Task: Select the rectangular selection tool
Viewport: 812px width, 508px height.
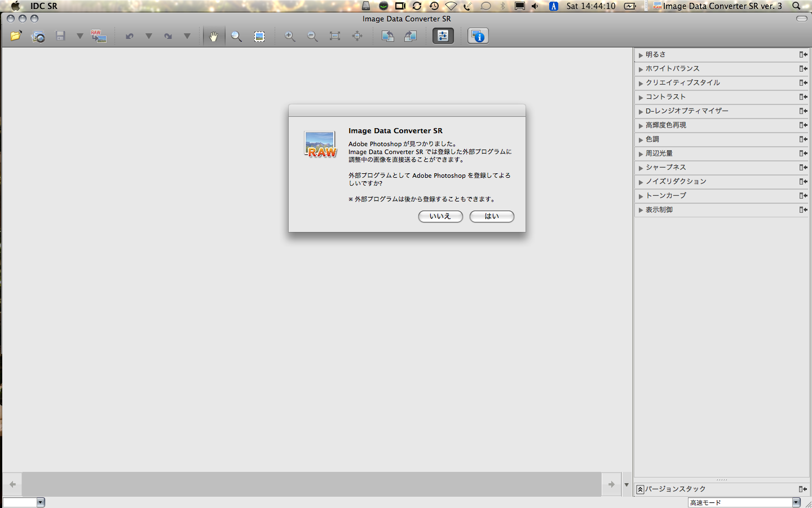Action: [259, 36]
